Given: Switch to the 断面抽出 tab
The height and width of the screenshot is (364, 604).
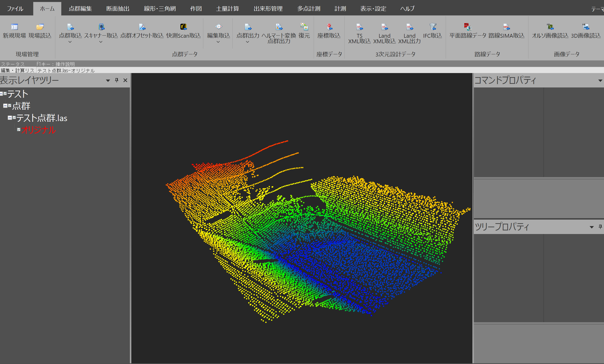Looking at the screenshot, I should (118, 8).
